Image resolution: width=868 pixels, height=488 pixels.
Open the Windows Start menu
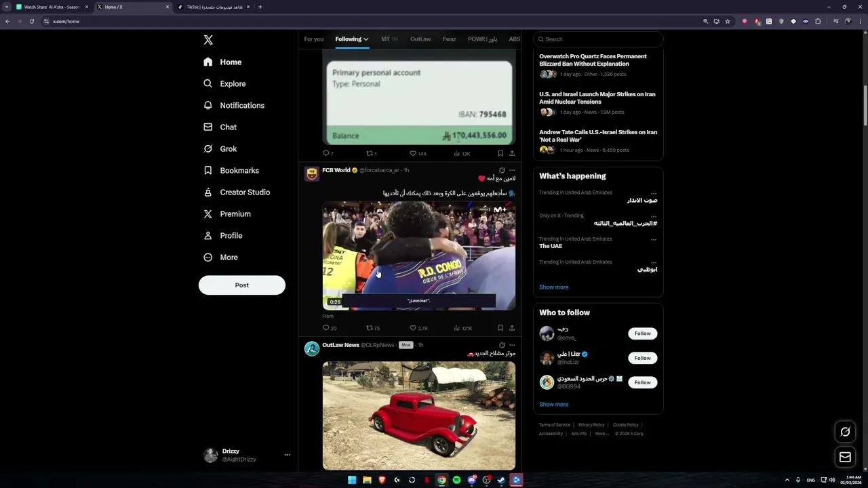click(352, 480)
